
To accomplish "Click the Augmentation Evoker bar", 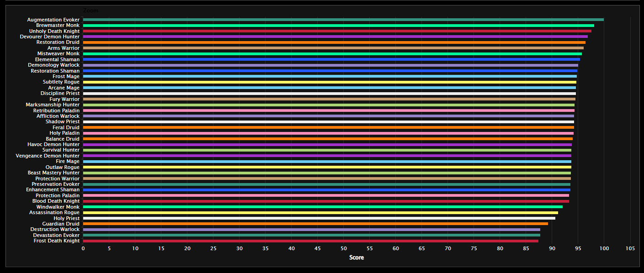I will point(343,20).
